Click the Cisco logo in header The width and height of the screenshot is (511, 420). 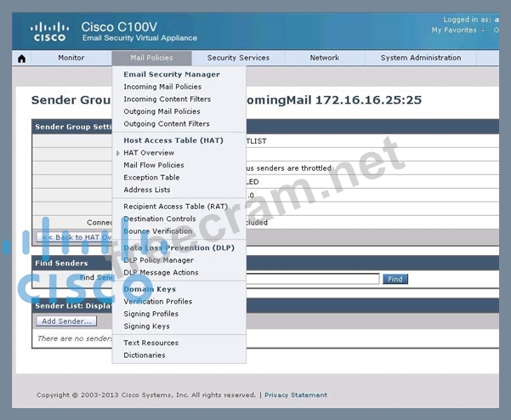point(49,32)
